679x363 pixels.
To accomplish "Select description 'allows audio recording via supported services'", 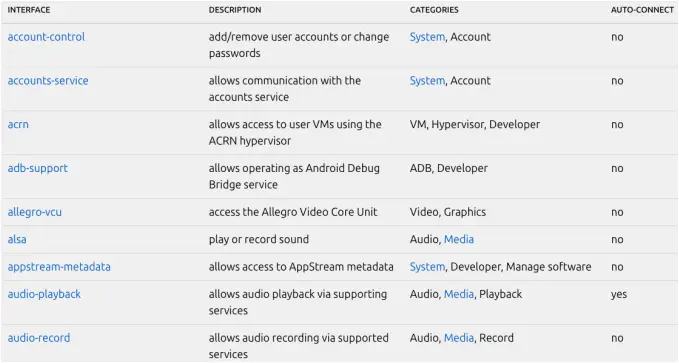I will [298, 346].
